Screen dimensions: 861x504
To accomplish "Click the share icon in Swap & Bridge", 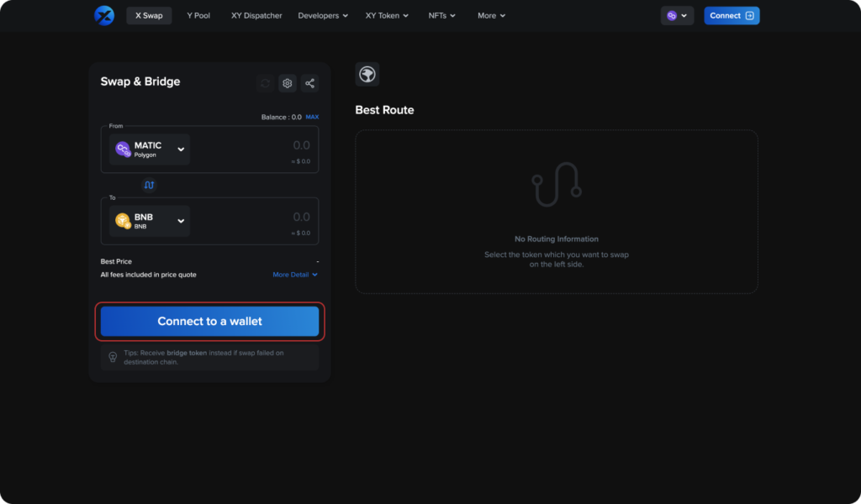I will (309, 83).
